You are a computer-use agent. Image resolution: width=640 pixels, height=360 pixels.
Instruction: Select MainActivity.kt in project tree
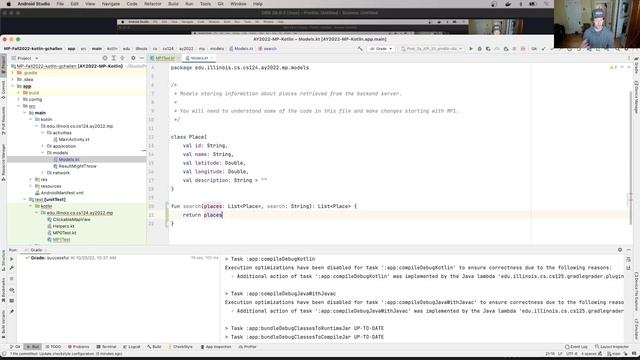pyautogui.click(x=73, y=140)
